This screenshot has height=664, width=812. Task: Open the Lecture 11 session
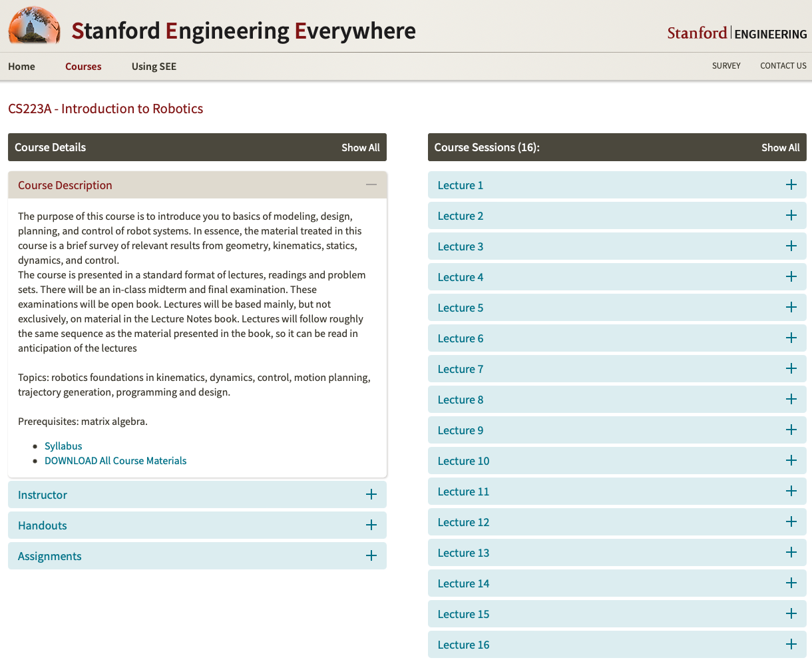tap(617, 492)
